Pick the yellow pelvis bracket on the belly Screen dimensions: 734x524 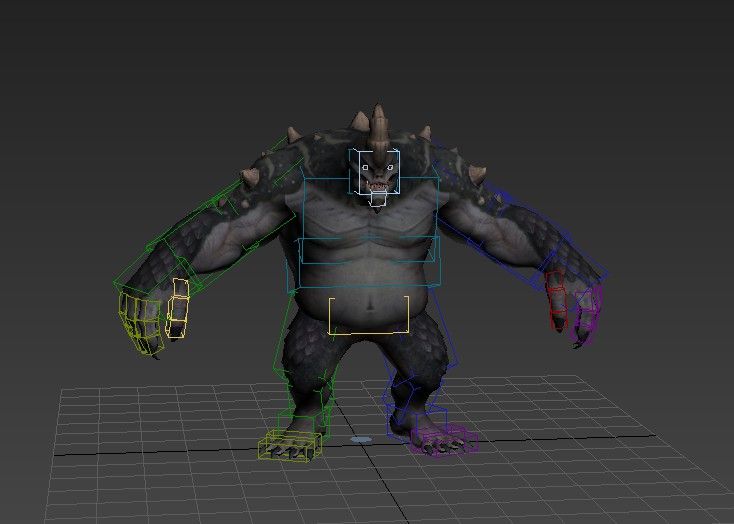368,315
